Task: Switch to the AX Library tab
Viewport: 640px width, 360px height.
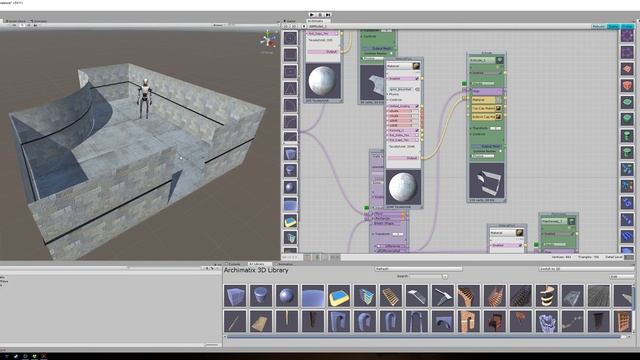Action: click(x=257, y=264)
